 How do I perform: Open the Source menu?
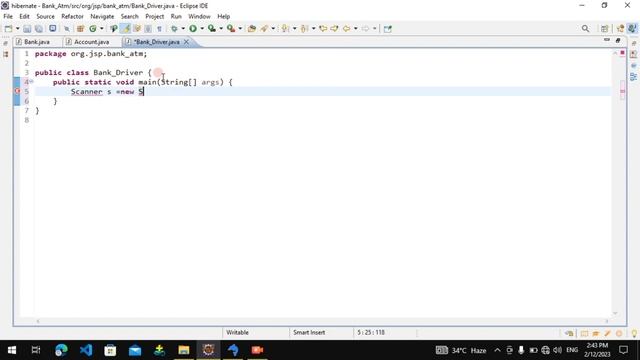[x=45, y=16]
